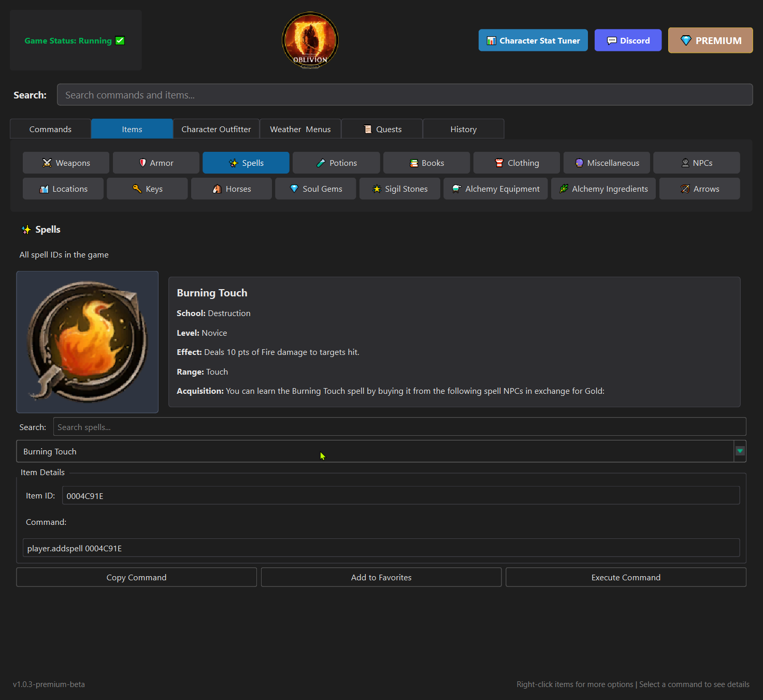This screenshot has width=763, height=700.
Task: Open the History tab
Action: click(x=464, y=129)
